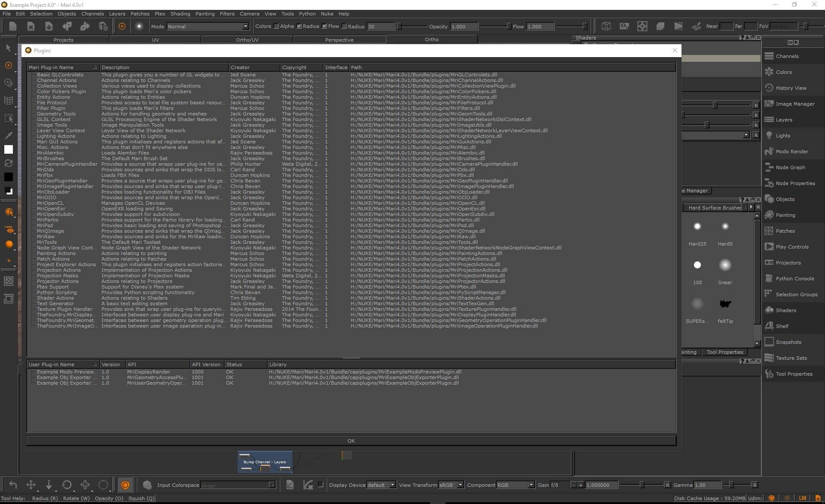Open the Mode Normal dropdown
825x504 pixels.
[208, 26]
